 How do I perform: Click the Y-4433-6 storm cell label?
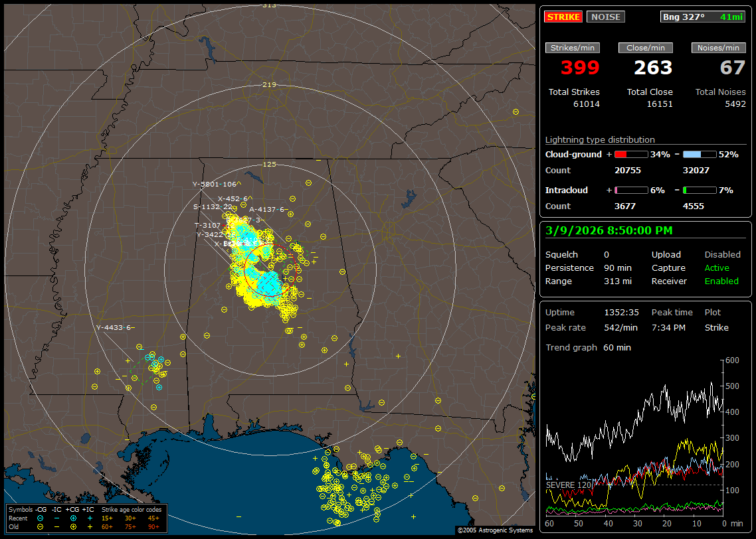tap(115, 327)
